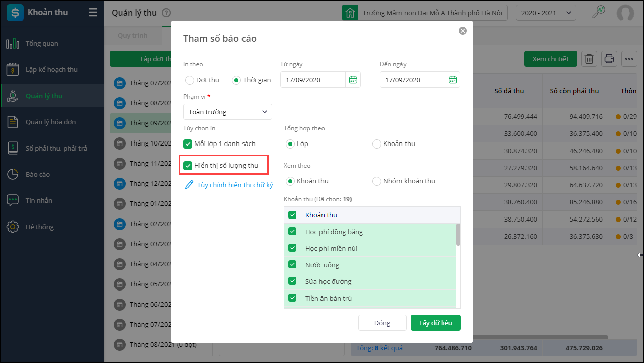Toggle the hamburger sidebar menu icon
The image size is (644, 363).
(93, 13)
